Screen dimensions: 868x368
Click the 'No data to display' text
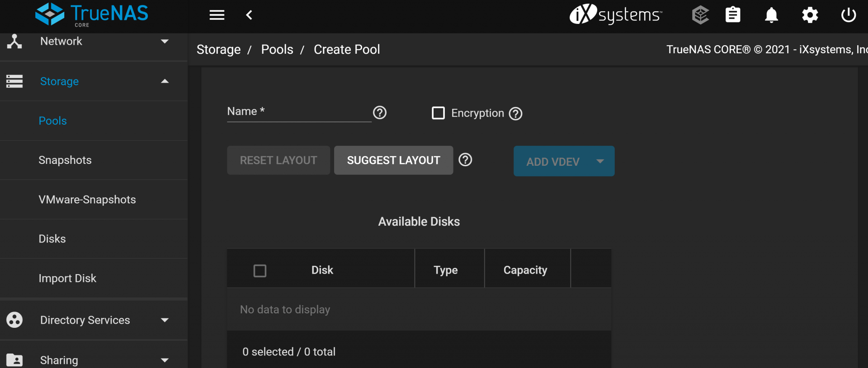click(285, 310)
